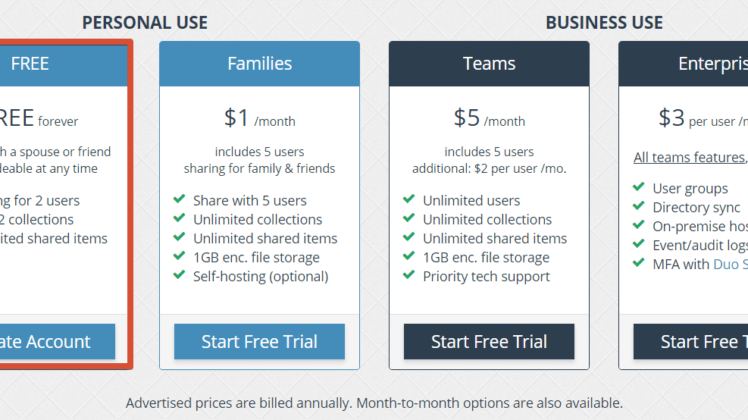
Task: Click the $1 /month Families price
Action: (x=260, y=118)
